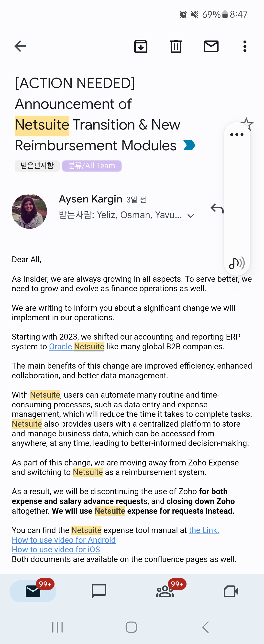Open floating panel's three-dot options
The height and width of the screenshot is (644, 264).
237,135
